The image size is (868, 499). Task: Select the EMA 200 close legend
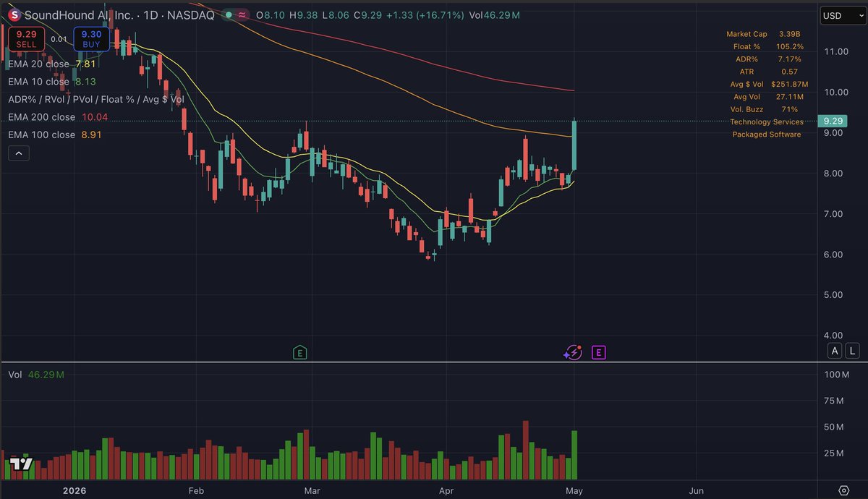point(56,117)
